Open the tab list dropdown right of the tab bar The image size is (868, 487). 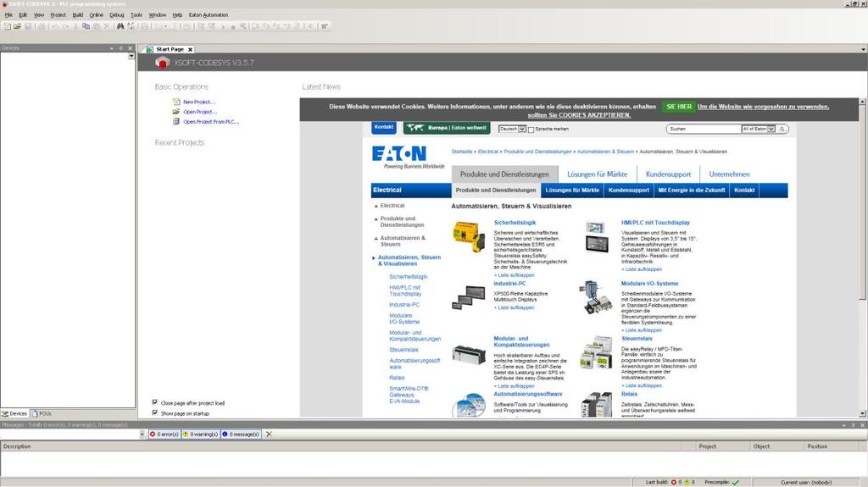pos(863,49)
